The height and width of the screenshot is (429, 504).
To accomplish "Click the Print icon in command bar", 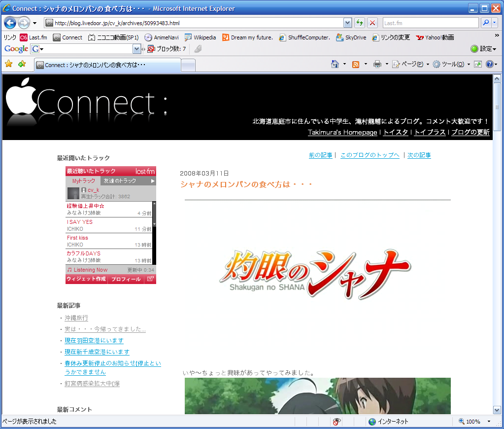I will pos(377,65).
